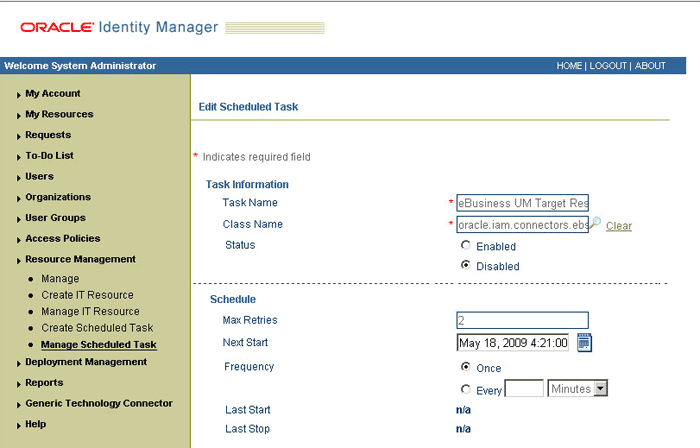Open the Next Start calendar picker icon

tap(584, 343)
